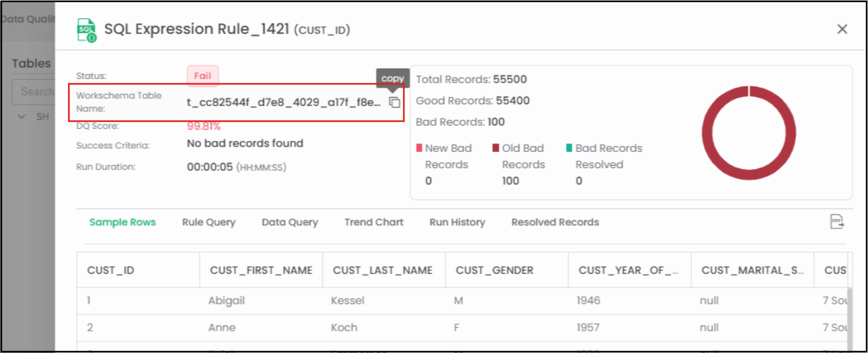Open the Run History tab
Screen dimensions: 868x353
tap(457, 222)
